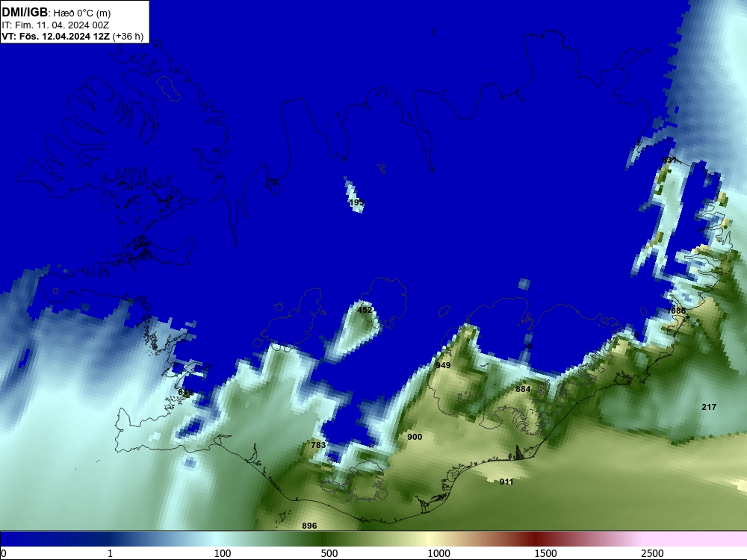This screenshot has height=560, width=747.
Task: Click the "DMI/IGB: Hæð 0°C (m)" title text
Action: click(56, 13)
